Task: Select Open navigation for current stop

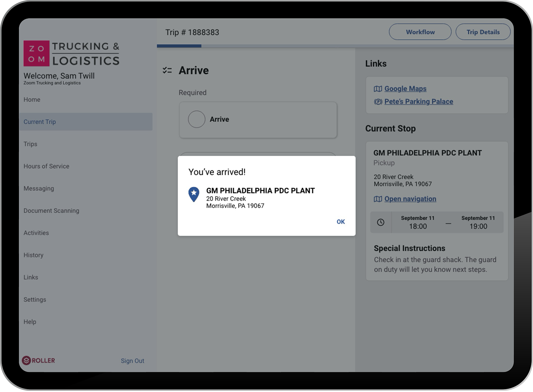Action: pos(410,199)
